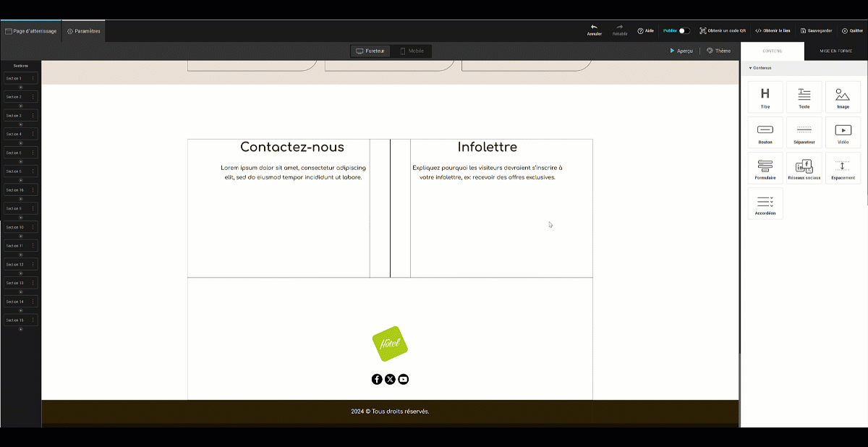Open the Page d'atterrissage tab

point(31,31)
